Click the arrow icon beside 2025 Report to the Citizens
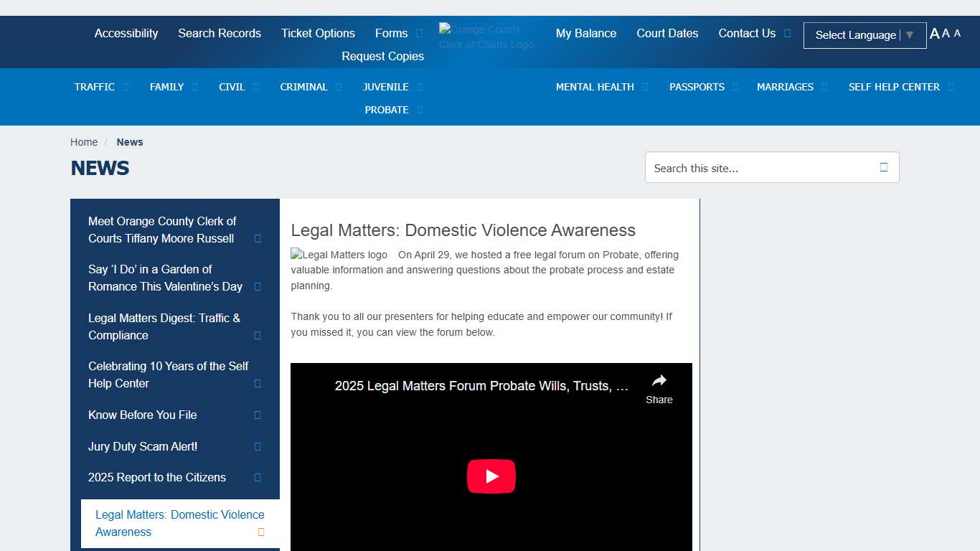 point(258,477)
